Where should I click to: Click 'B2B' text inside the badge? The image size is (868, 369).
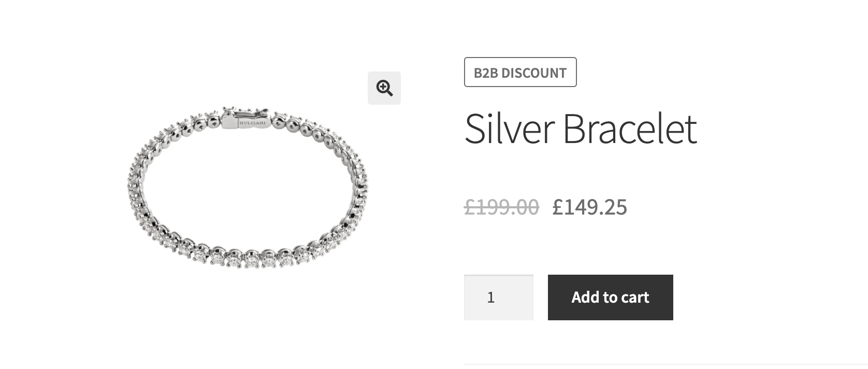click(x=486, y=73)
